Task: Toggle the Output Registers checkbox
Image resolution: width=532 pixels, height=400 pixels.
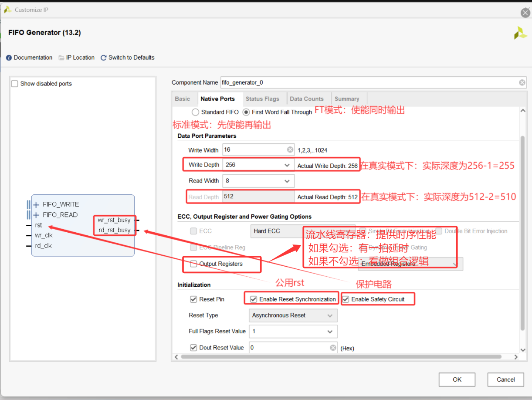Action: 193,264
